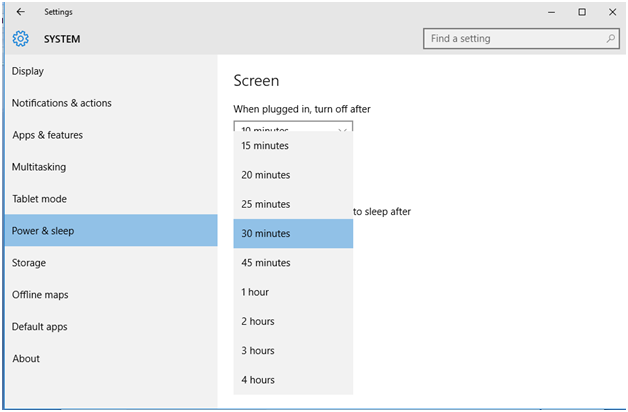Set the timeout to 1 hour
Screen dimensions: 628x412
(x=292, y=292)
